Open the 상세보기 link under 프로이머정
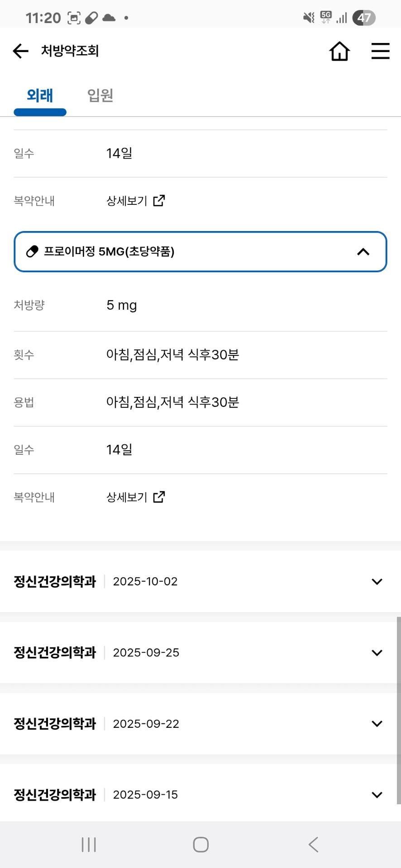Image resolution: width=401 pixels, height=868 pixels. [127, 497]
